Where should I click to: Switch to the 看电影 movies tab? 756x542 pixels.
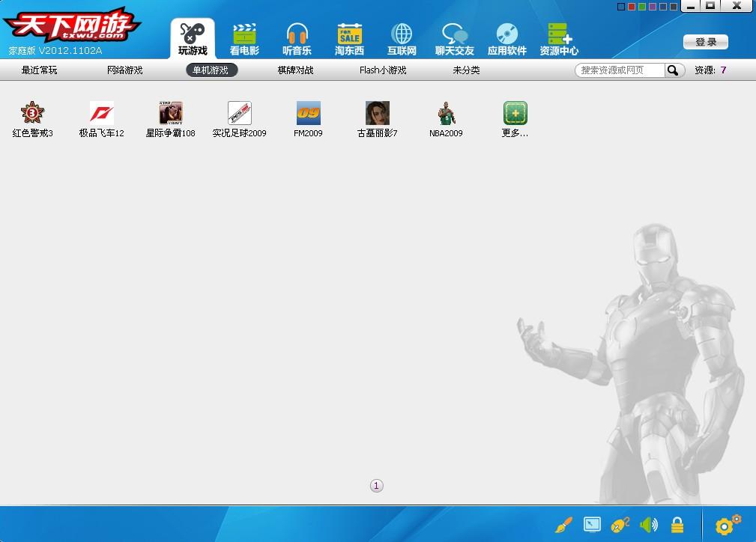pos(244,39)
